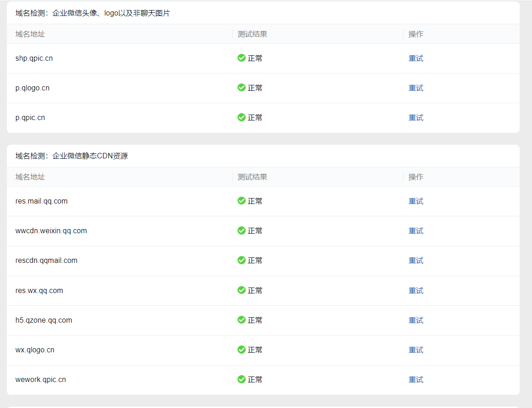Retry the res.mail.qq.com domain test
Viewport: 532px width, 408px height.
(x=416, y=201)
